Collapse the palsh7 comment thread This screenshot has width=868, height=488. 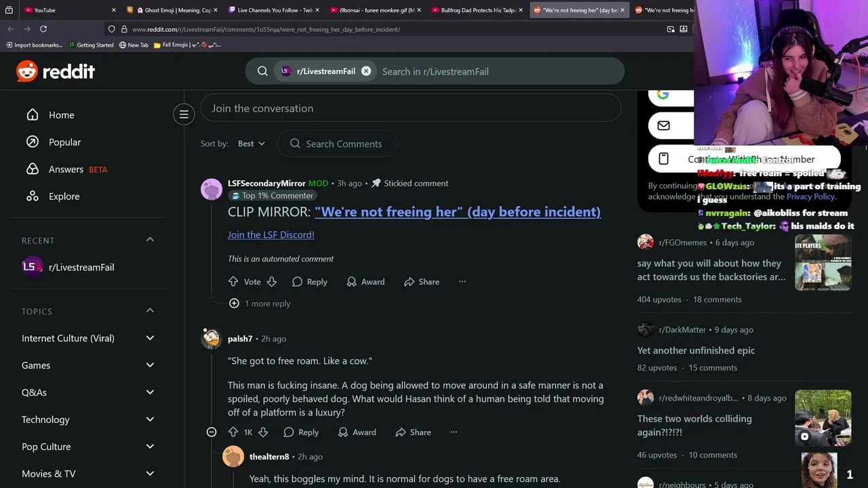212,432
